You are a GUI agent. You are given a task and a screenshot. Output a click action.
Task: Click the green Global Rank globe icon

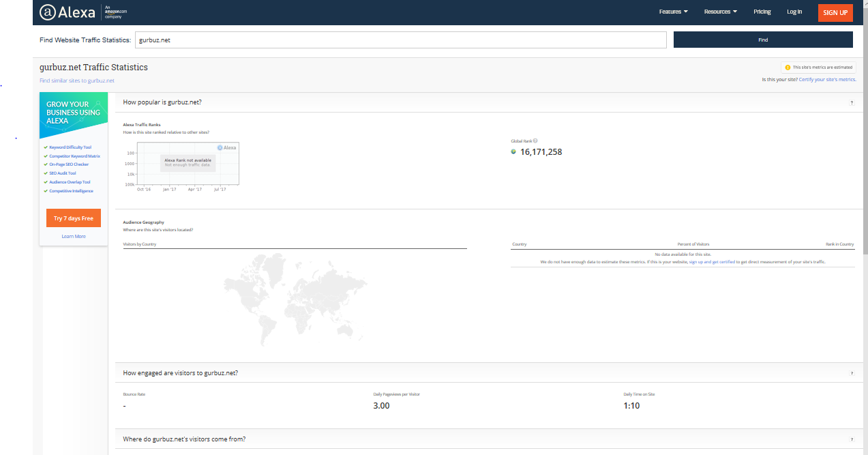click(513, 151)
